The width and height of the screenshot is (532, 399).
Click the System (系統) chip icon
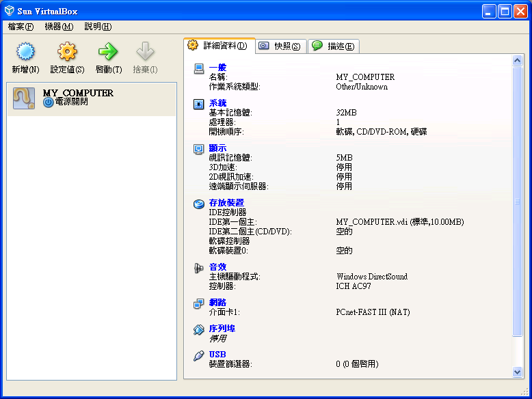coord(198,104)
